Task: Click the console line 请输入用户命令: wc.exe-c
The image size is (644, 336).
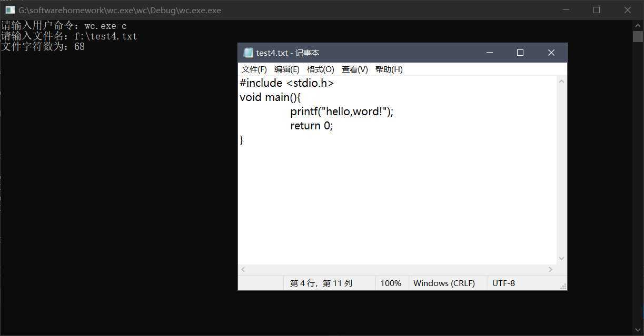Action: pyautogui.click(x=64, y=26)
